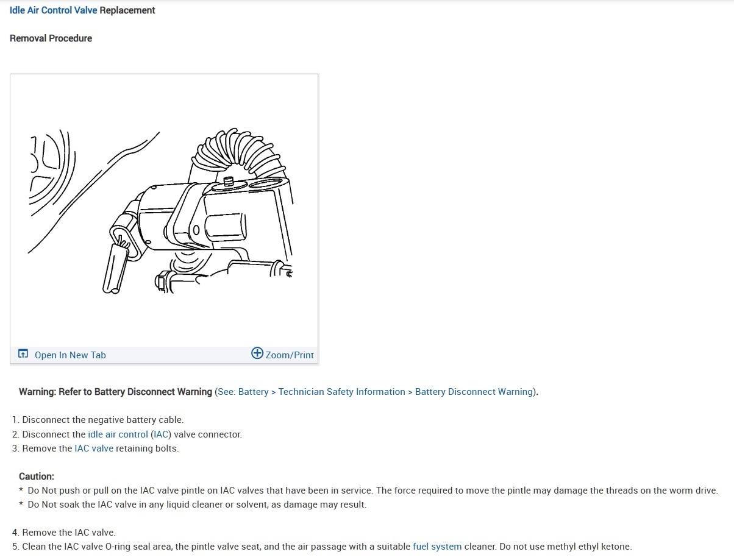Click the Open In New Tab icon
734x560 pixels.
point(23,354)
